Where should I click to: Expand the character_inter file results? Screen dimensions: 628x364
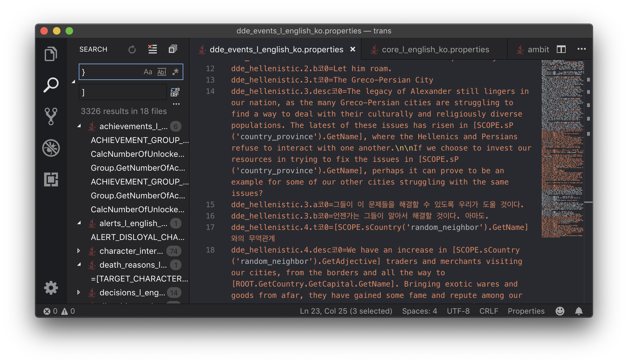point(79,251)
